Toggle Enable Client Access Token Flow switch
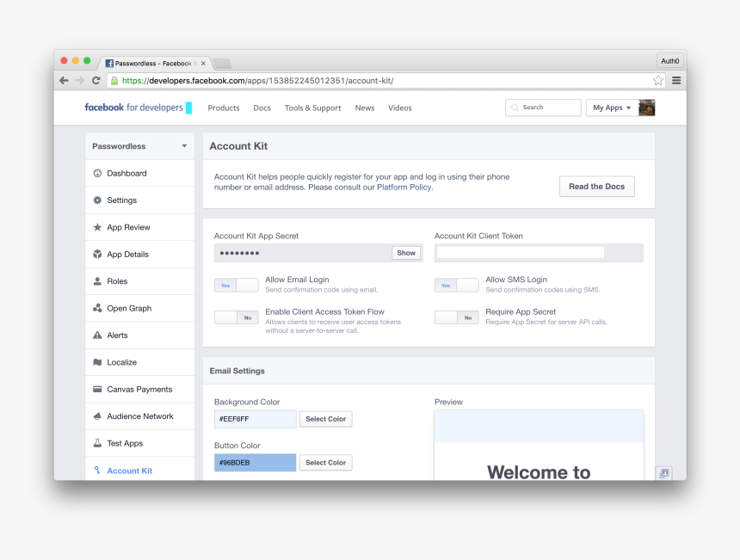 [237, 317]
